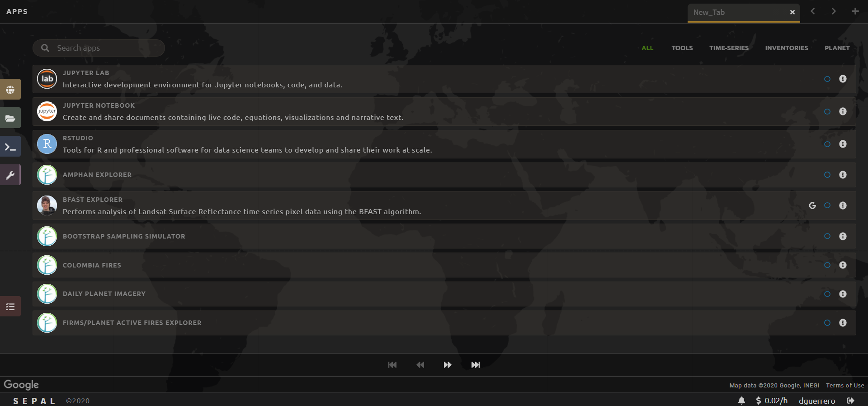Open the Bootstrap Sampling Simulator app row

(x=444, y=236)
